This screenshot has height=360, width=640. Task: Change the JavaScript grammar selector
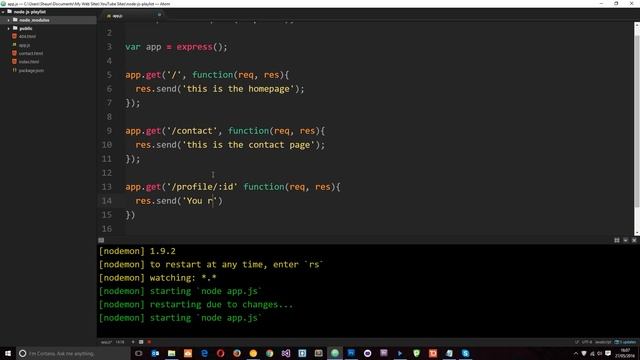click(603, 342)
